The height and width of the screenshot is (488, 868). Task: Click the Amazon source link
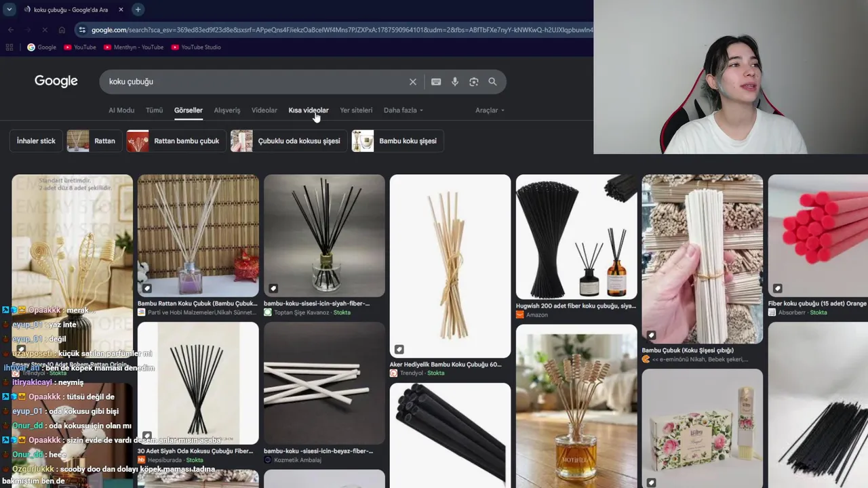click(x=532, y=314)
